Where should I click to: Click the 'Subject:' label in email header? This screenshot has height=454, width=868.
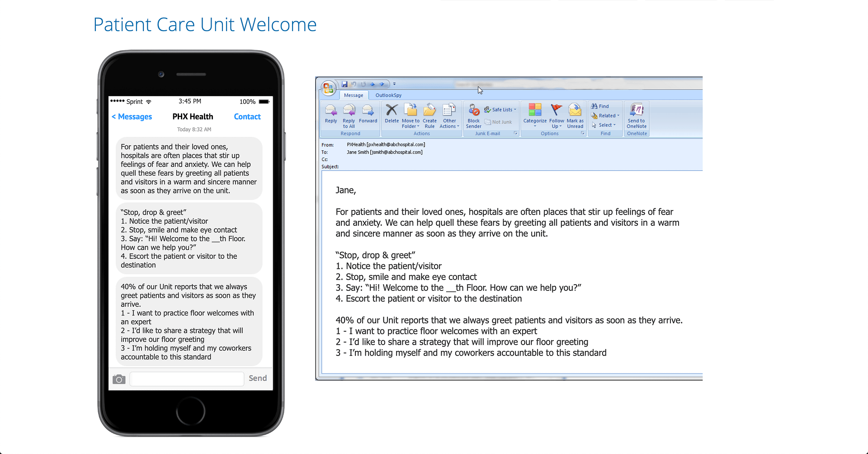pos(330,167)
